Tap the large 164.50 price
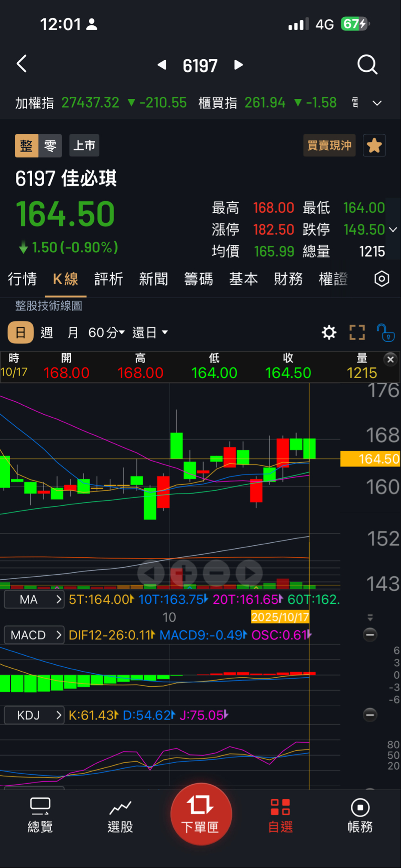The width and height of the screenshot is (401, 868). pos(65,214)
